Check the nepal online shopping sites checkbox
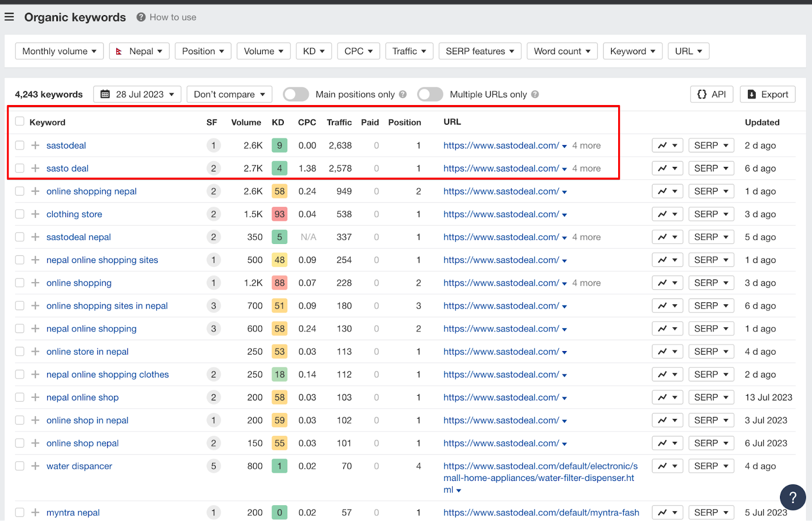 click(x=20, y=260)
